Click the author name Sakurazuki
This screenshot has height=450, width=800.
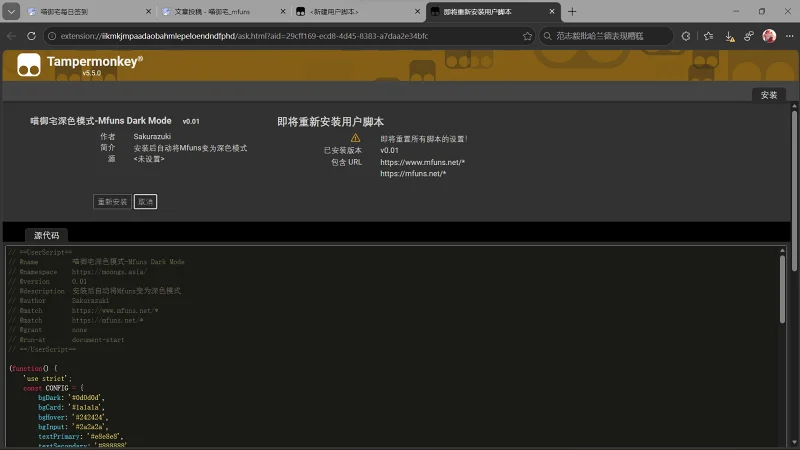click(152, 136)
